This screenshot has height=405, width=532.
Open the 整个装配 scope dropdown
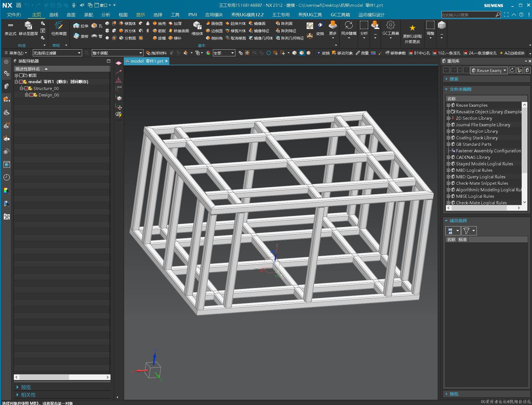click(x=117, y=53)
